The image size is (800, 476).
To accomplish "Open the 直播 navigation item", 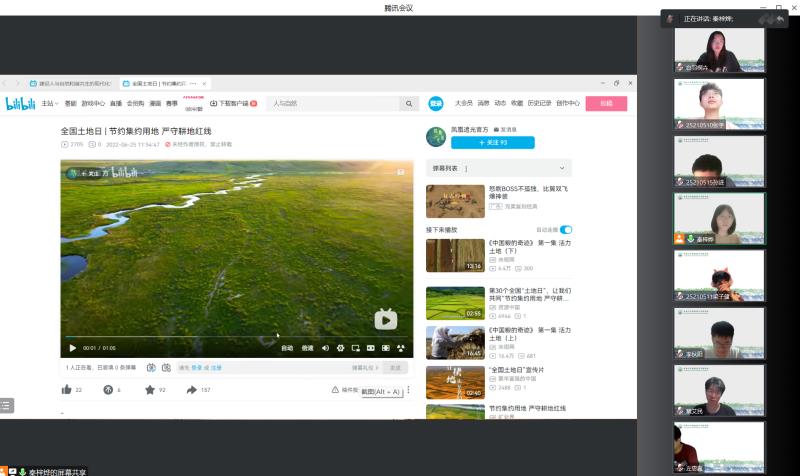I will [116, 103].
